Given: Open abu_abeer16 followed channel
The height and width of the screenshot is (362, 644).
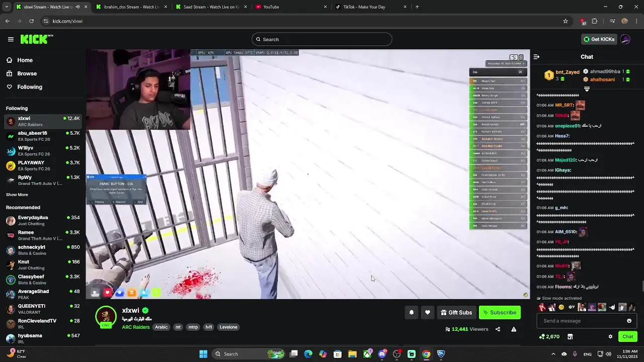Looking at the screenshot, I should point(43,136).
